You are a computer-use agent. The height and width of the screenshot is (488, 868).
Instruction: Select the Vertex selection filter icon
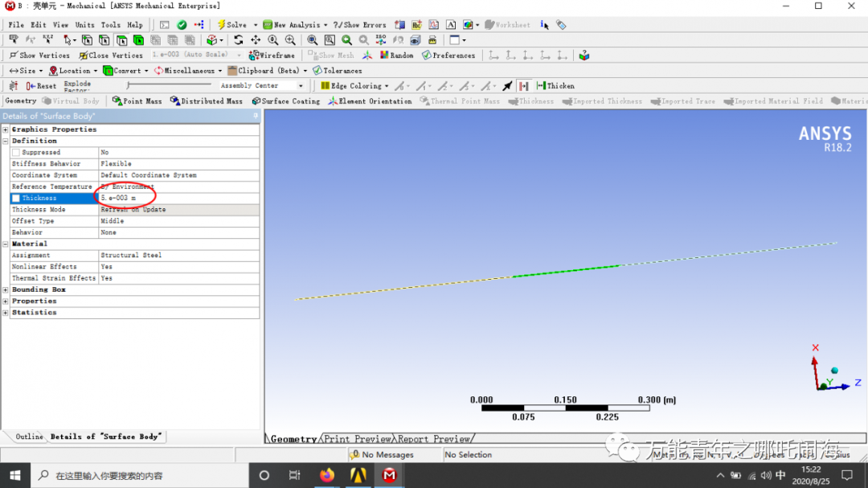pyautogui.click(x=87, y=40)
